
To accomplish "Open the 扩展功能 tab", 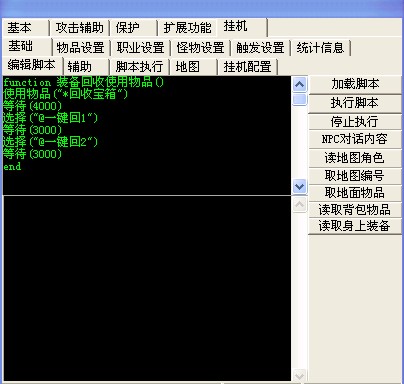I will click(187, 28).
